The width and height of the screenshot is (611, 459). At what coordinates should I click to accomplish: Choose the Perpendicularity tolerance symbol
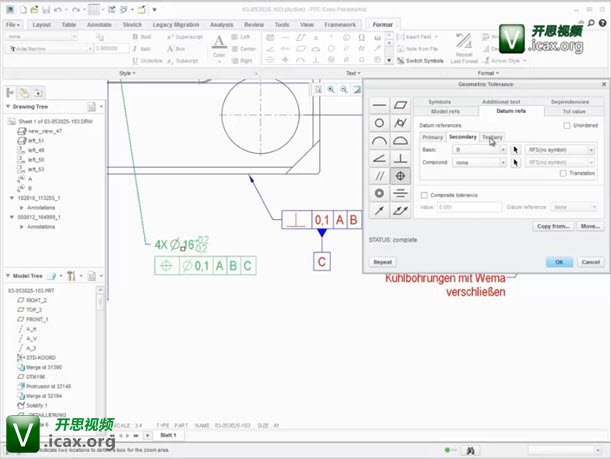[401, 157]
